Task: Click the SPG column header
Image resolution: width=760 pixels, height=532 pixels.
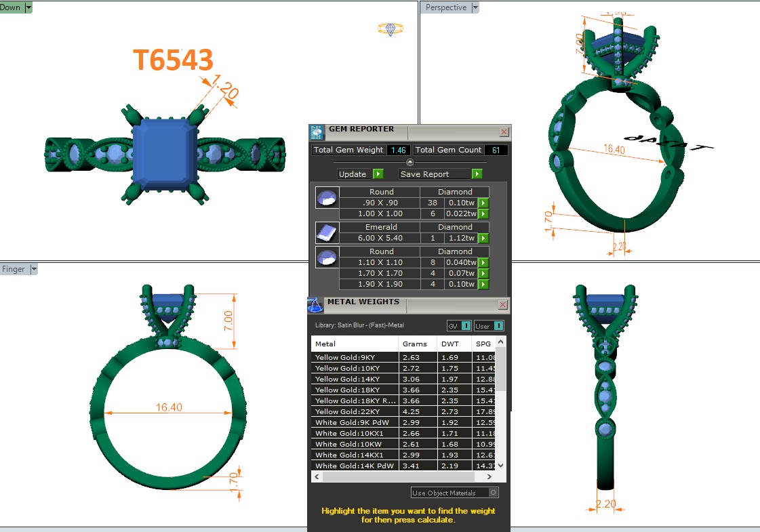Action: (x=483, y=344)
